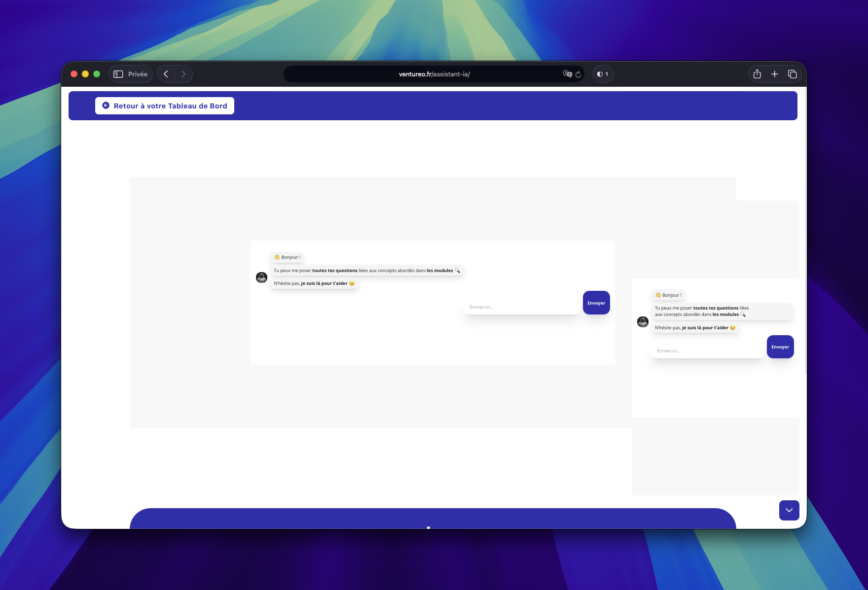This screenshot has width=868, height=590.
Task: Open the privacy shield tracker report
Action: point(603,74)
